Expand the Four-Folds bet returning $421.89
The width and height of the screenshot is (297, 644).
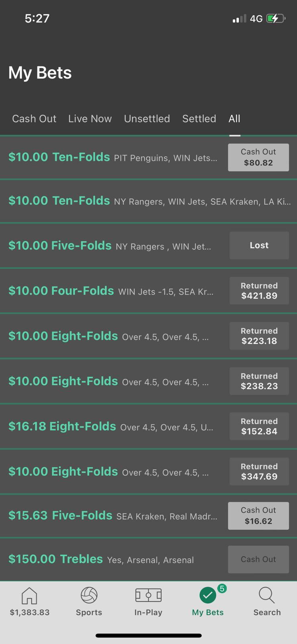pyautogui.click(x=148, y=291)
